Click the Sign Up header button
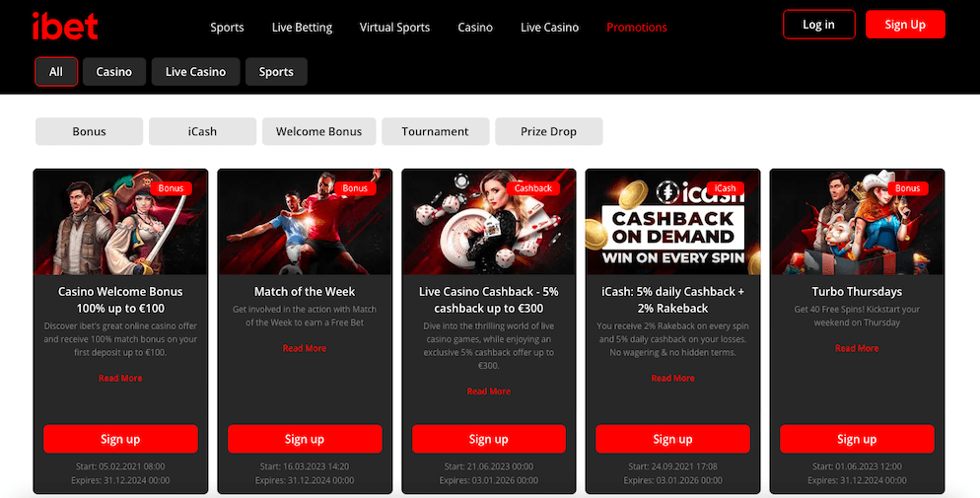Image resolution: width=980 pixels, height=498 pixels. [x=905, y=25]
